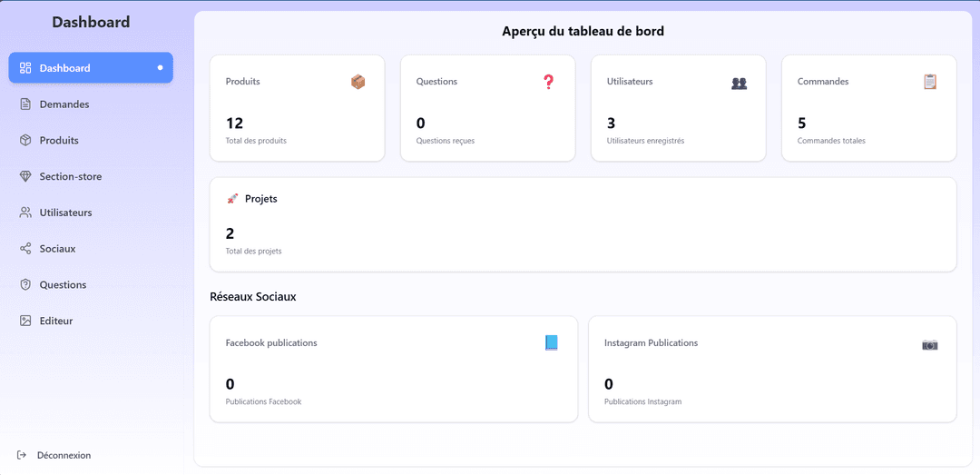Click the share icon for Sociaux

pyautogui.click(x=25, y=249)
